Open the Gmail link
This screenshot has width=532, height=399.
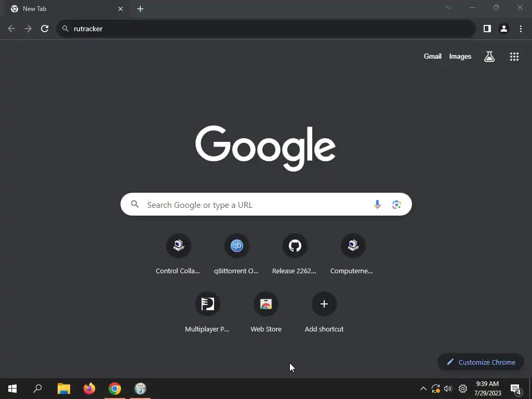pos(432,56)
